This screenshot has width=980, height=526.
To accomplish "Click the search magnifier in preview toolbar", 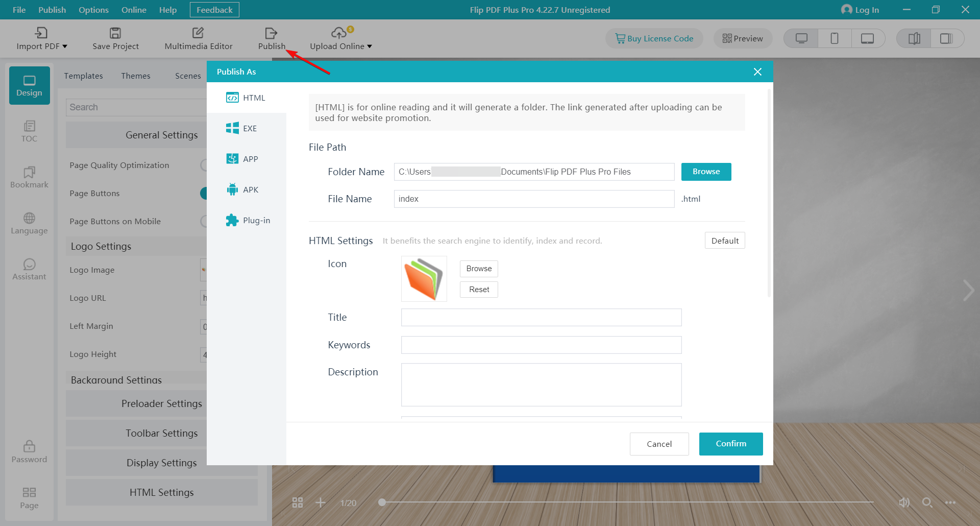I will 927,503.
